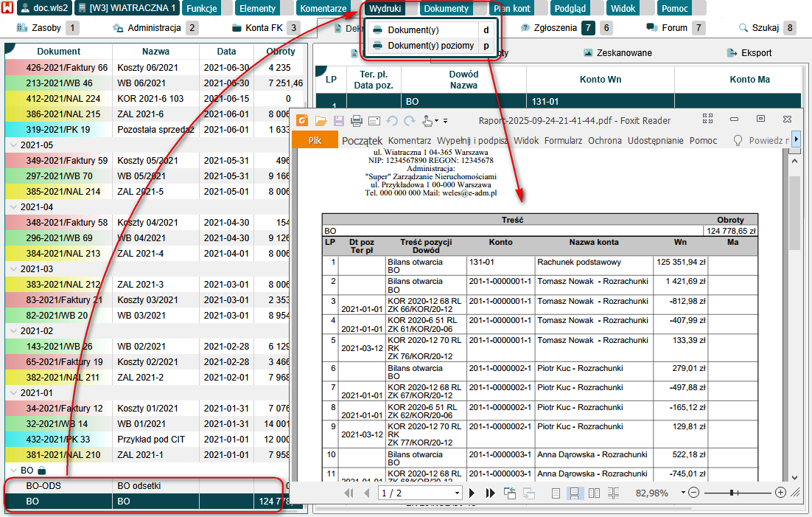Click the undo arrow in Foxit toolbar

coord(392,121)
